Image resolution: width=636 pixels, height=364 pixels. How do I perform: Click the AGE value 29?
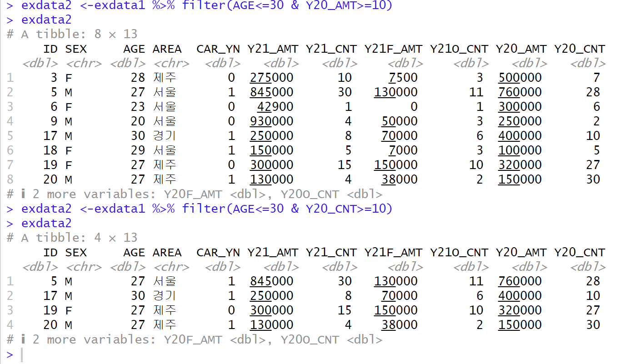click(x=138, y=150)
